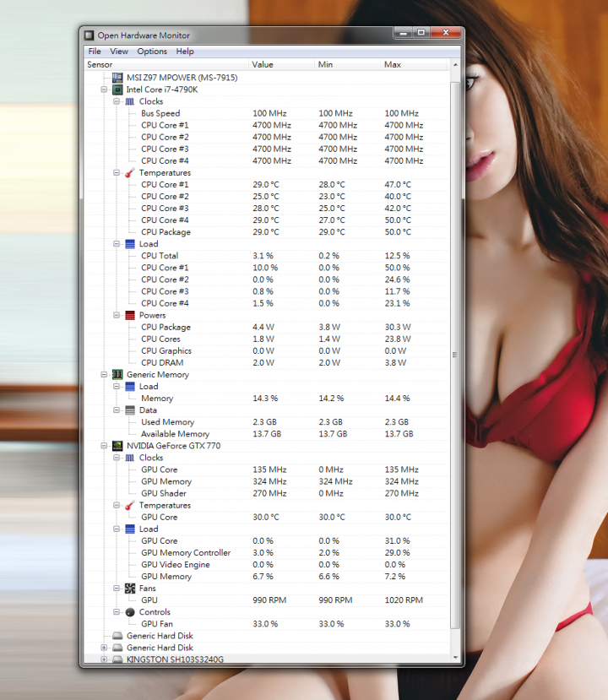Image resolution: width=608 pixels, height=700 pixels.
Task: Click the blue Load icon under NVIDIA GTX 770
Action: [x=130, y=529]
